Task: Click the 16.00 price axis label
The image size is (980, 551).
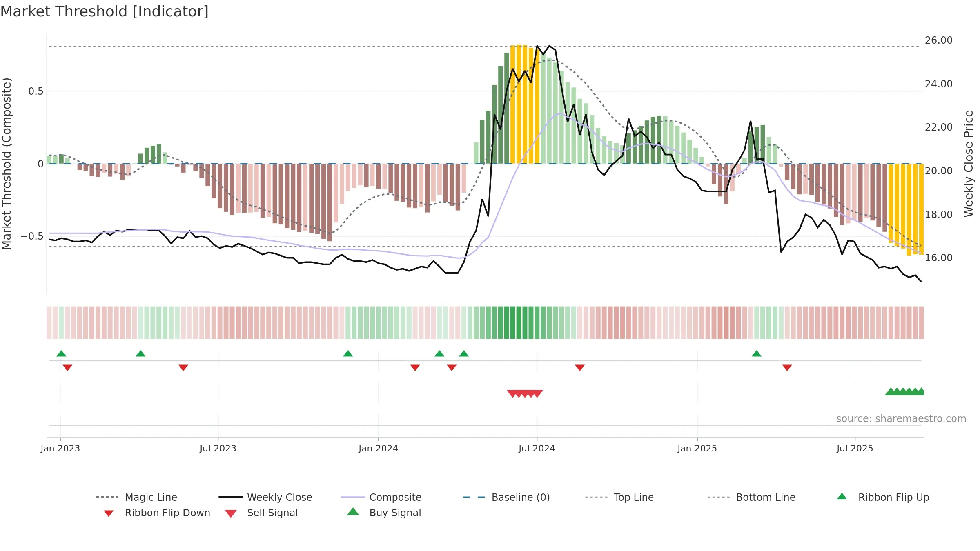Action: (939, 258)
